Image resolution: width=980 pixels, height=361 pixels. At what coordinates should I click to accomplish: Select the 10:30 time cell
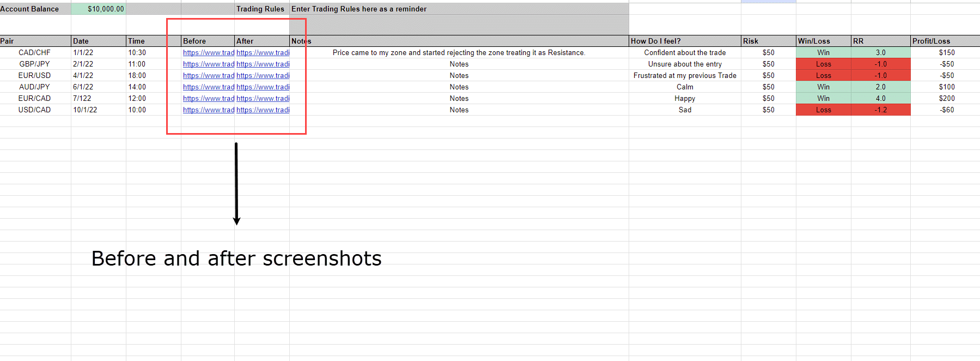coord(154,53)
